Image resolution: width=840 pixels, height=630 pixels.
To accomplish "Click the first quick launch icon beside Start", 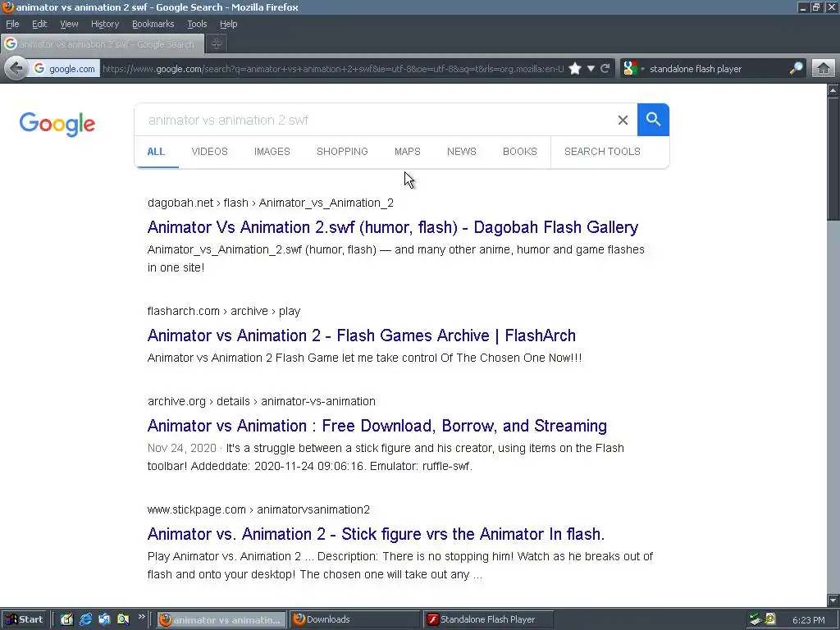I will 66,620.
